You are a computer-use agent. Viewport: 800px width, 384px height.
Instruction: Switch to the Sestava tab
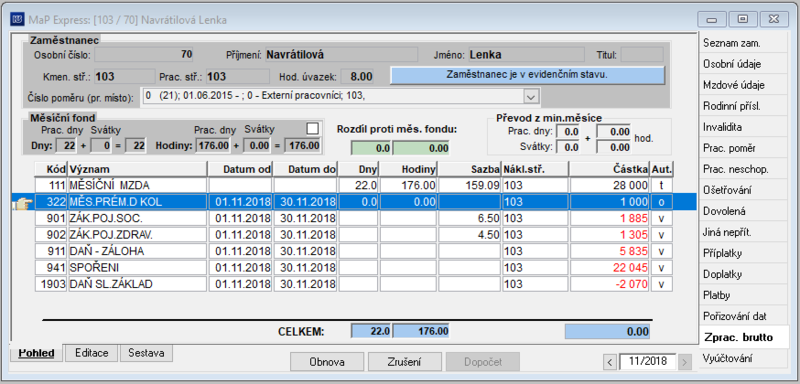(146, 352)
